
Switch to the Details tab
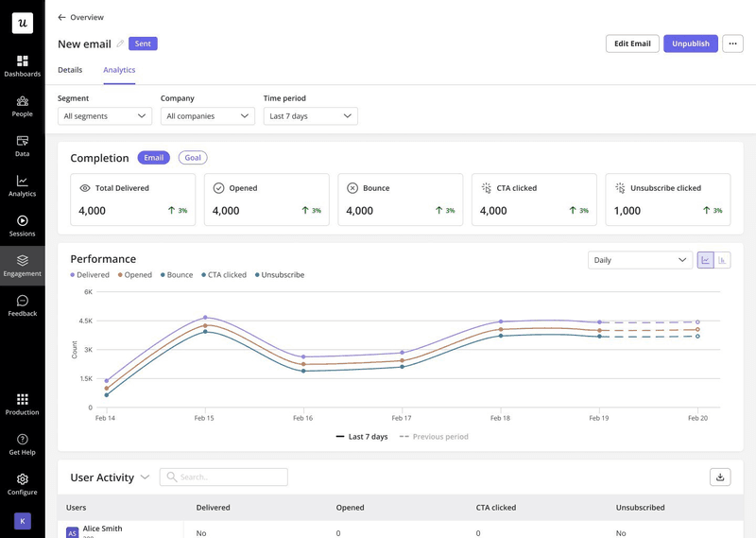coord(70,70)
